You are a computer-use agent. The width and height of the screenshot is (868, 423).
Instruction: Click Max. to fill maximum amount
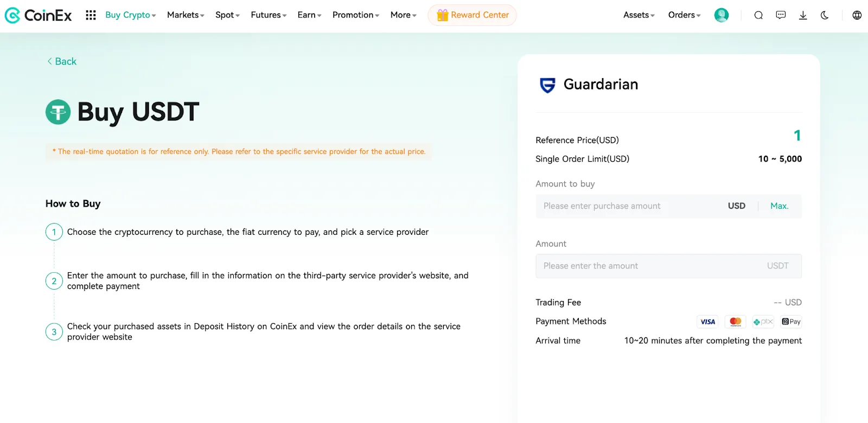tap(780, 206)
